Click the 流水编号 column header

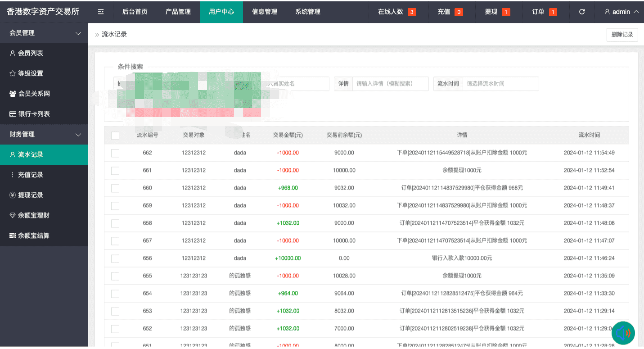point(147,135)
